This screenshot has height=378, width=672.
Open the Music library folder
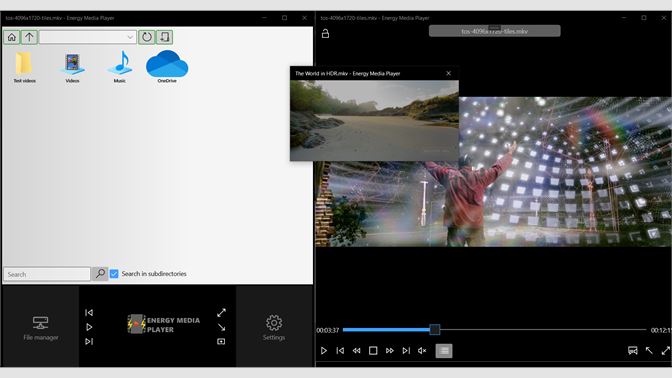120,67
